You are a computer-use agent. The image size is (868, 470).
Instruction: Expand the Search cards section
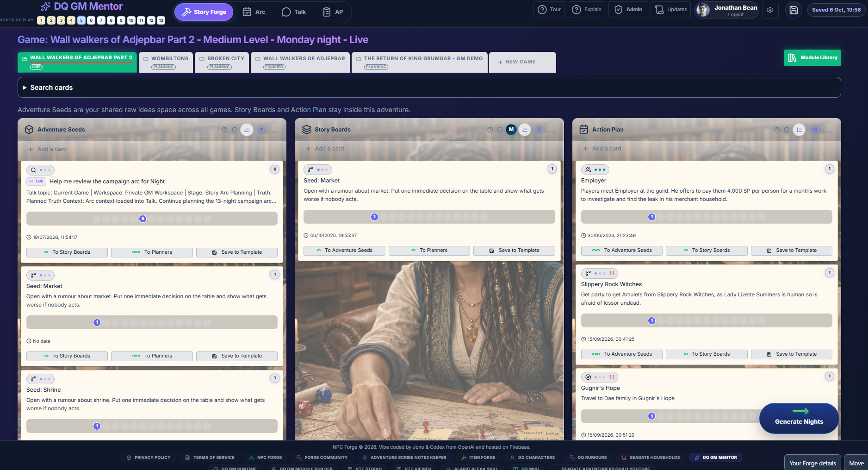tap(429, 88)
